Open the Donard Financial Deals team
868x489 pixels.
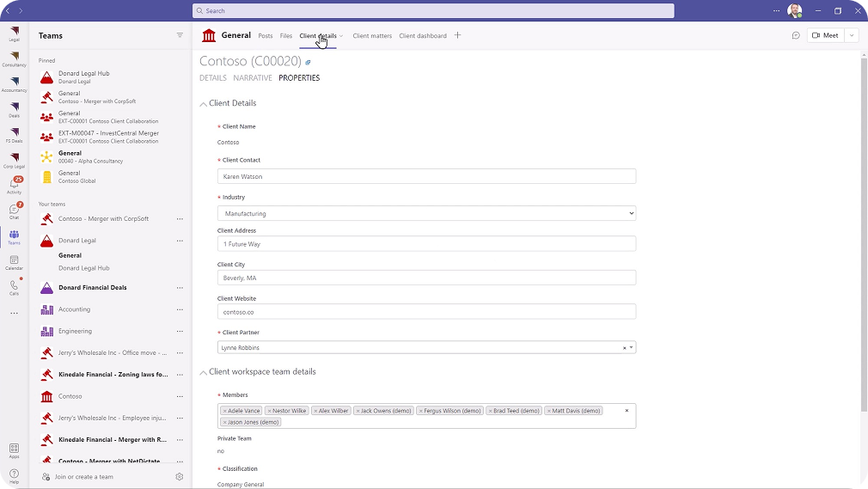(93, 287)
